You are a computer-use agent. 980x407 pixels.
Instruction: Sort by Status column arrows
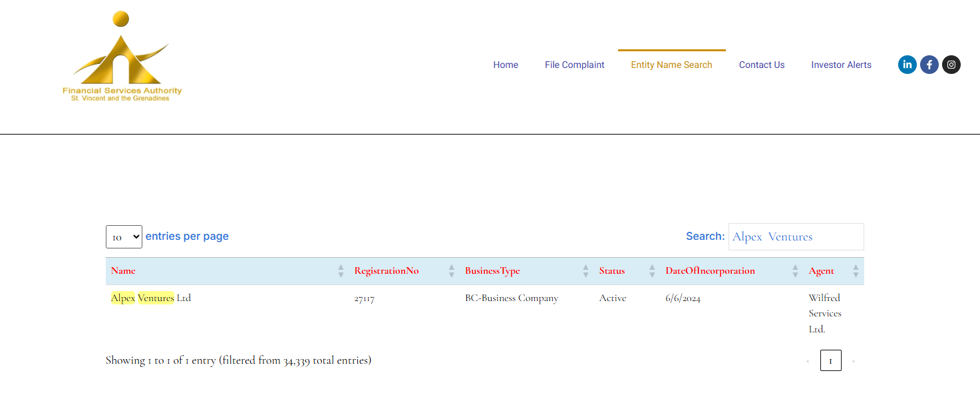[x=652, y=271]
